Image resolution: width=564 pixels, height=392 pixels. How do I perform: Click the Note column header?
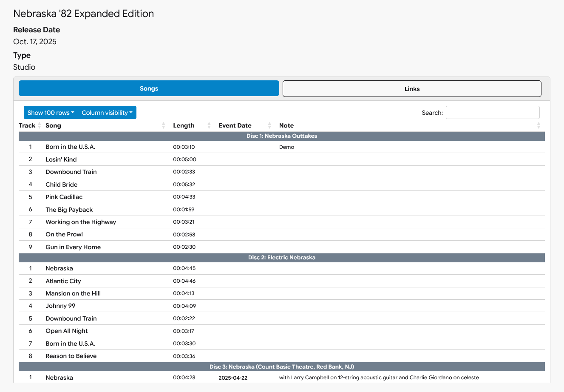pyautogui.click(x=286, y=125)
